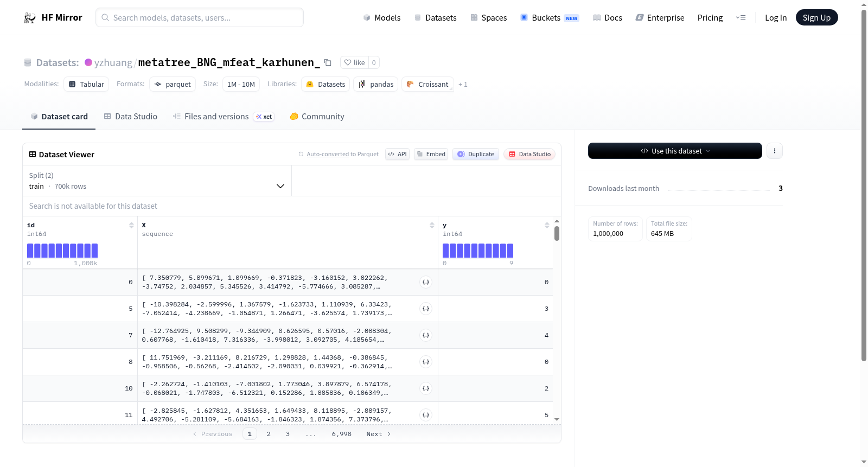Click the Previous page button

213,434
